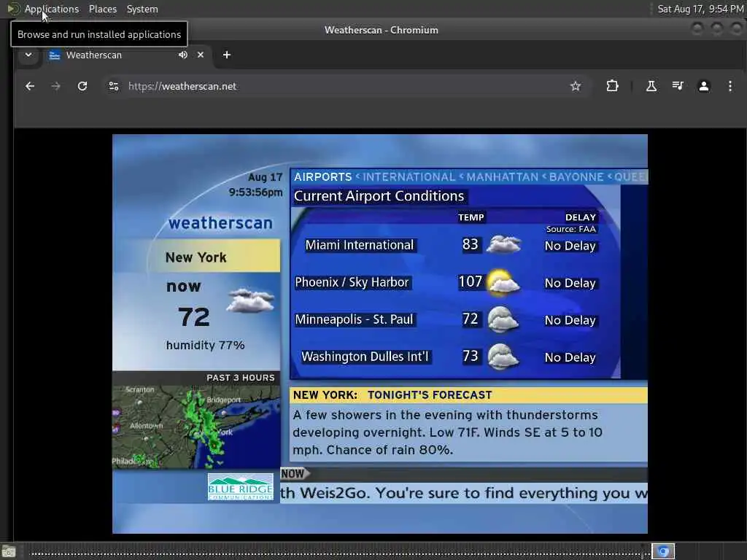
Task: Click the show desktop icon in bottom panel
Action: pos(9,552)
